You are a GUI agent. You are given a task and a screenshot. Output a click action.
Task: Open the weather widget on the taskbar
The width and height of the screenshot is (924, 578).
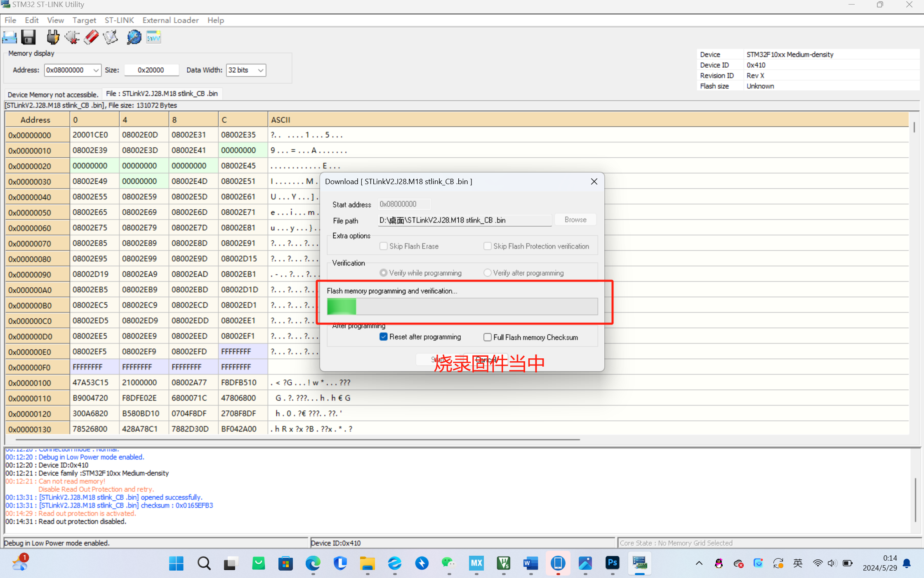coord(20,563)
